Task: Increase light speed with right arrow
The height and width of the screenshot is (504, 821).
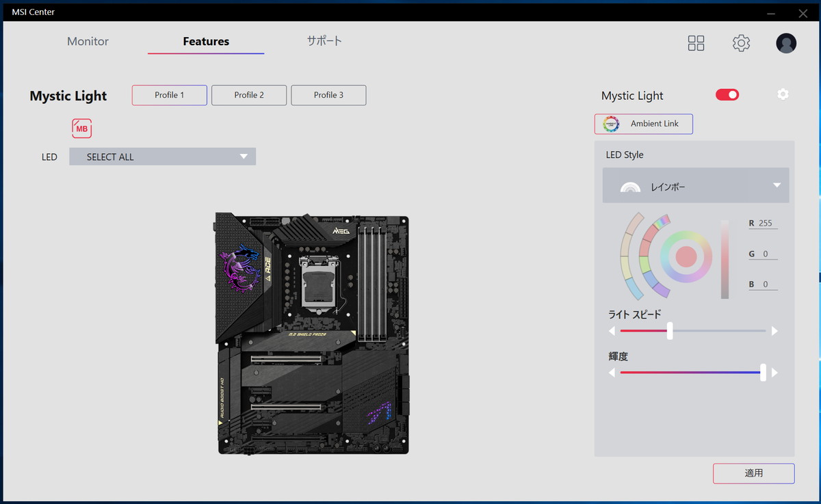Action: [x=774, y=331]
